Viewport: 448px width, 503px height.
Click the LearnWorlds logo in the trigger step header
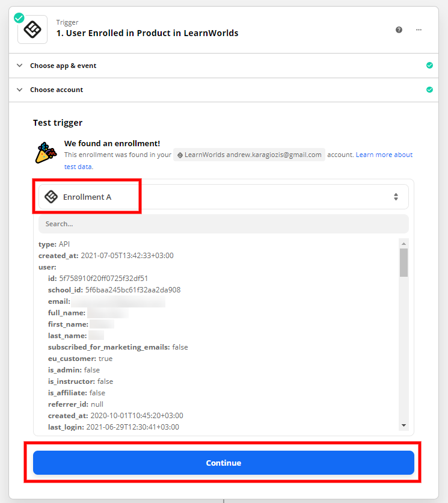tap(32, 29)
